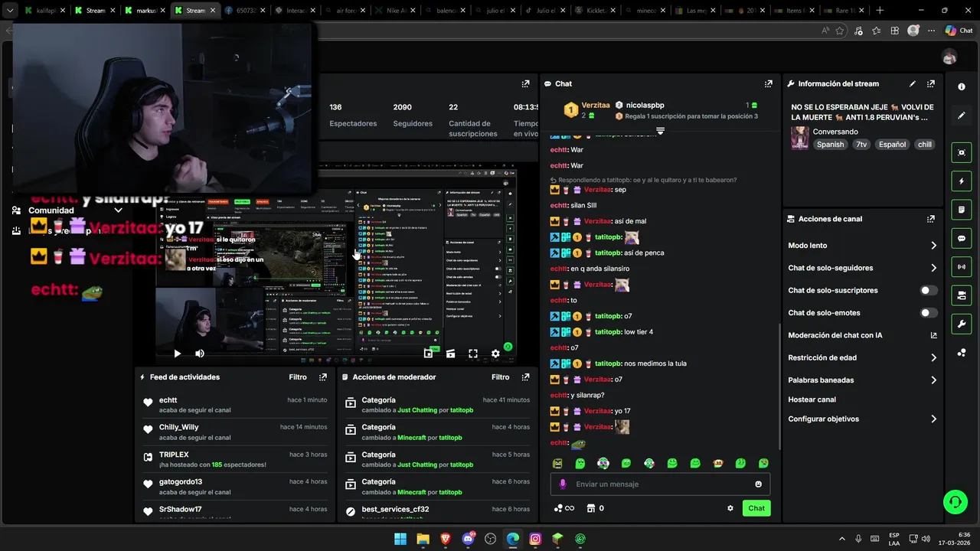Open Instagram from the taskbar
The height and width of the screenshot is (551, 980).
point(535,539)
